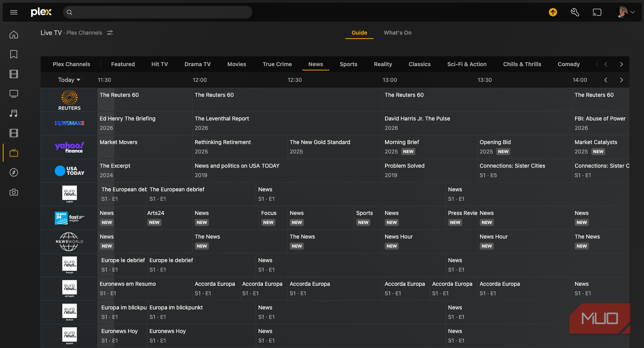The image size is (644, 348).
Task: Focus the search field
Action: pos(158,12)
